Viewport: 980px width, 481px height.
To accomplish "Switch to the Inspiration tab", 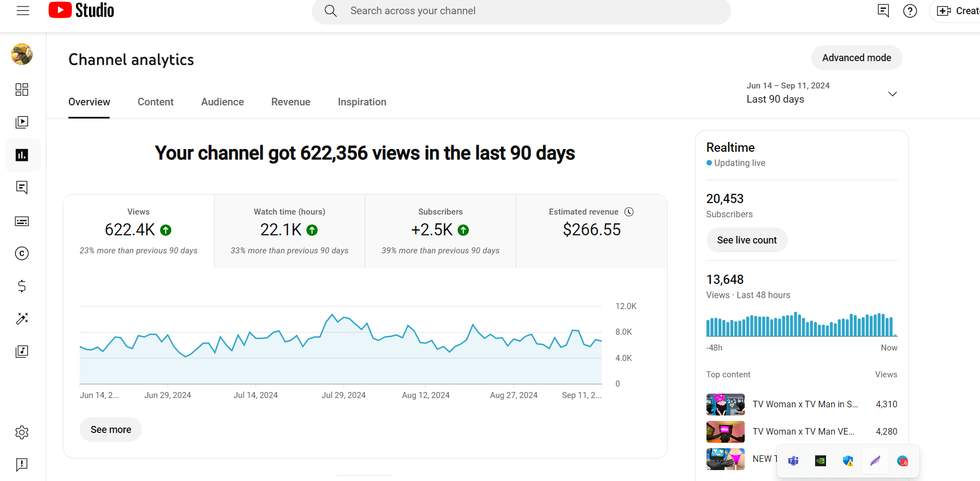I will (x=362, y=102).
